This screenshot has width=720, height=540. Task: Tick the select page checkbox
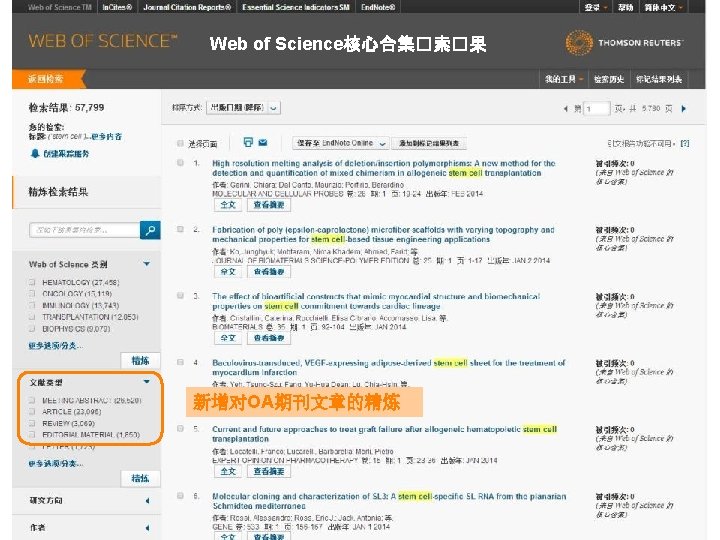(x=180, y=144)
